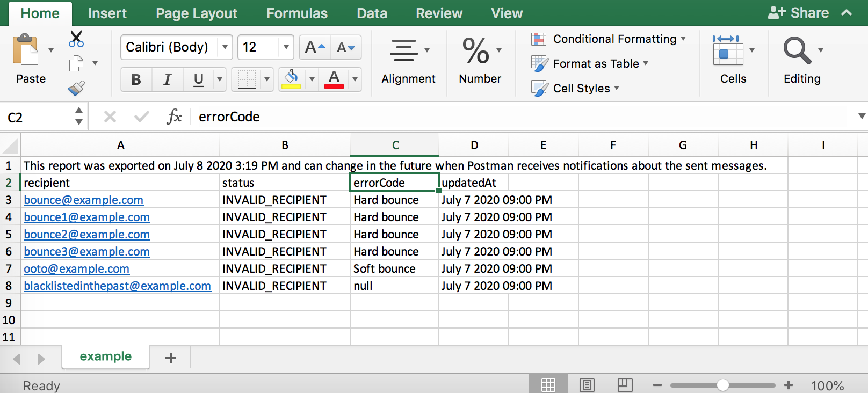Select row 5 header
Viewport: 868px width, 393px height.
9,235
